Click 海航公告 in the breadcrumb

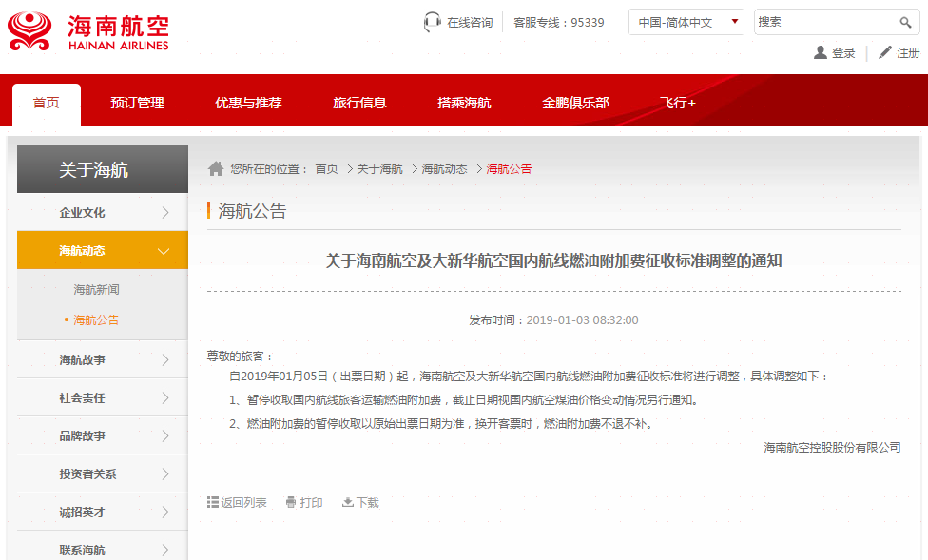(509, 168)
